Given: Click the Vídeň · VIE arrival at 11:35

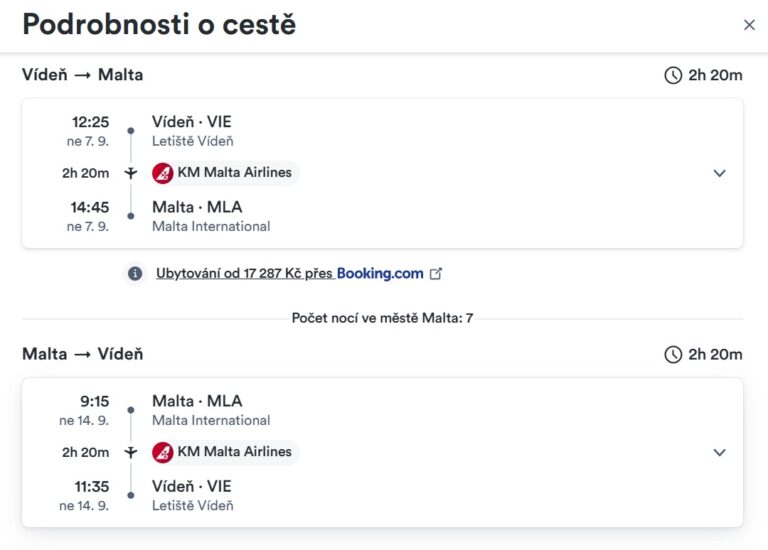Looking at the screenshot, I should click(192, 486).
